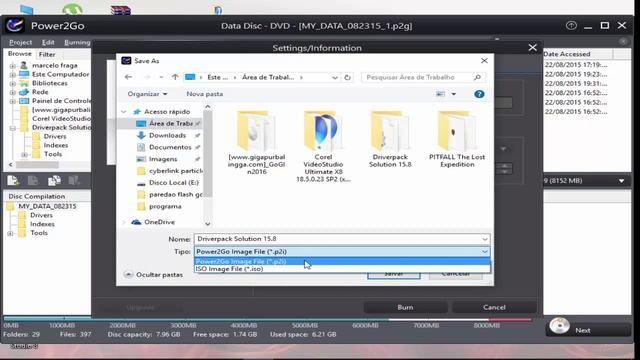Screen dimensions: 640x360
Task: Open the Tipo file type combo box
Action: 342,251
